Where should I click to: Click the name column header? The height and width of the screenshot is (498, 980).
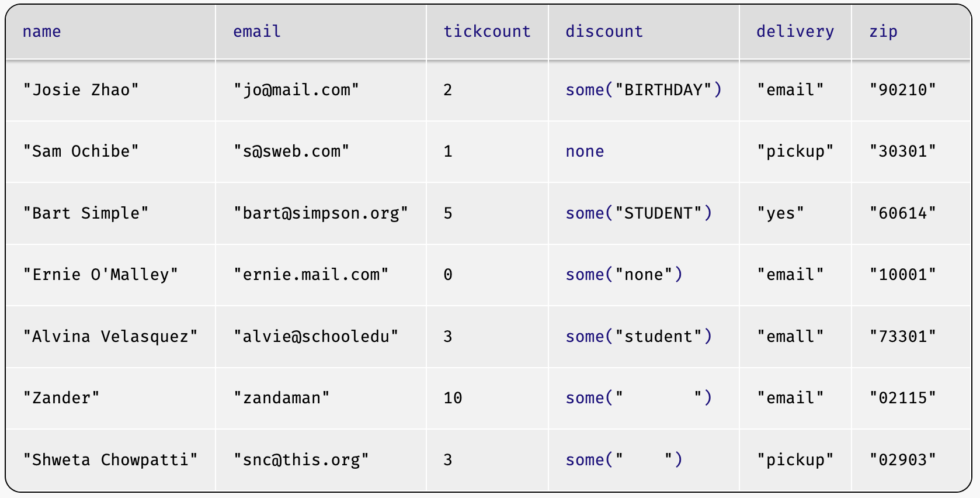[x=41, y=32]
